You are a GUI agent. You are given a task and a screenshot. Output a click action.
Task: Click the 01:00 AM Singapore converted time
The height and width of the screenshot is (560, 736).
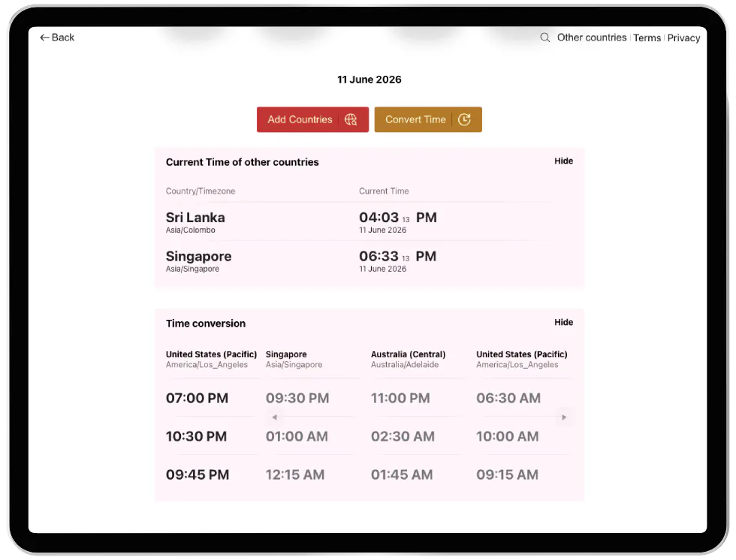pyautogui.click(x=297, y=437)
